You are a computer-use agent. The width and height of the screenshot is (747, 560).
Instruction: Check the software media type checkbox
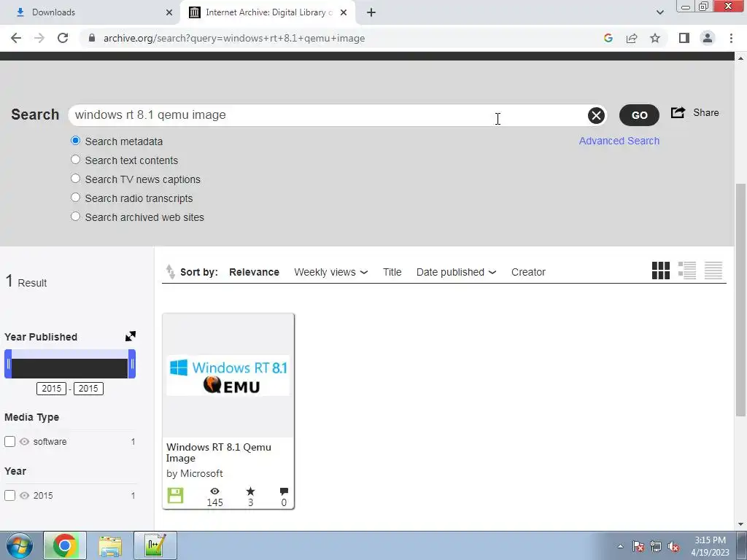tap(9, 441)
